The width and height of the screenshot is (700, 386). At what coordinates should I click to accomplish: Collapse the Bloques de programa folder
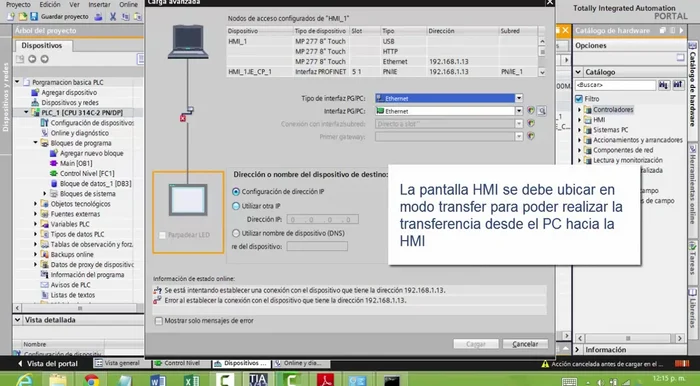click(36, 143)
